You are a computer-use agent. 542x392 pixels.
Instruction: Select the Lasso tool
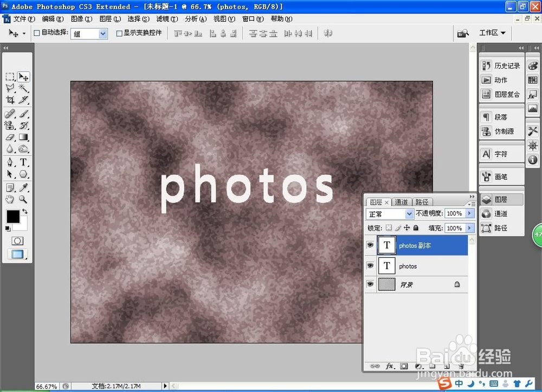(x=10, y=88)
